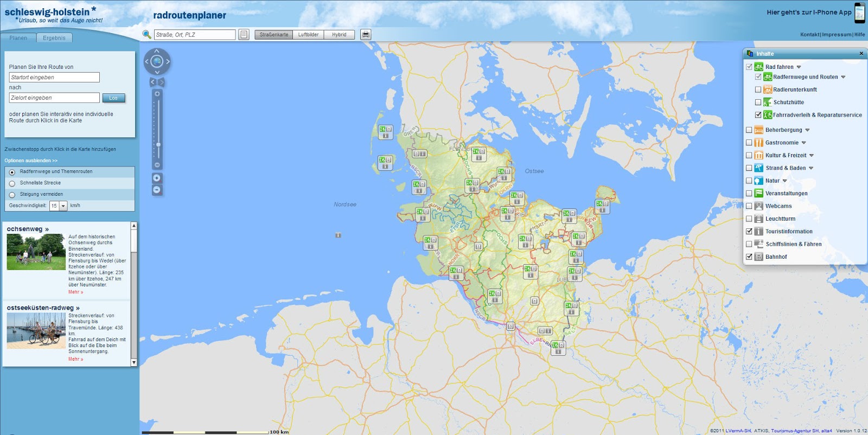Image resolution: width=868 pixels, height=435 pixels.
Task: Enable the Radlerunterkunft checkbox
Action: pyautogui.click(x=758, y=89)
